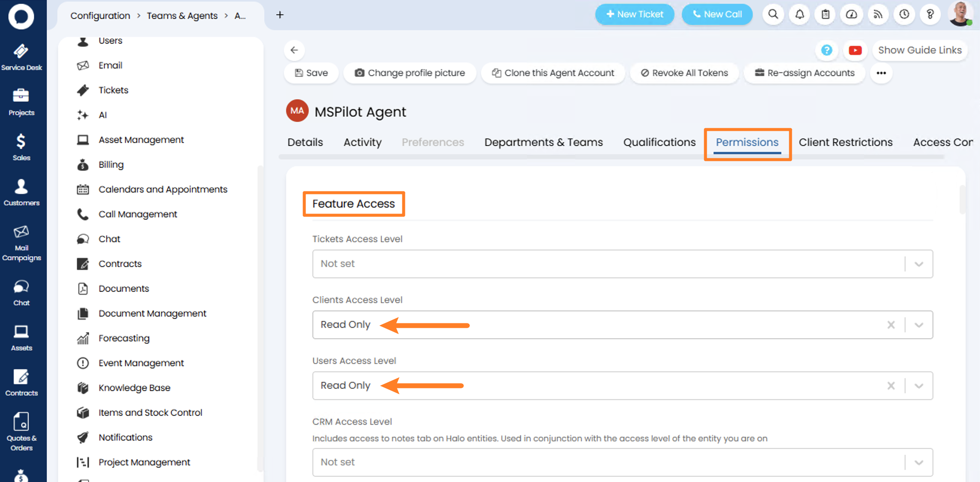Create a New Ticket
The image size is (980, 482).
634,14
